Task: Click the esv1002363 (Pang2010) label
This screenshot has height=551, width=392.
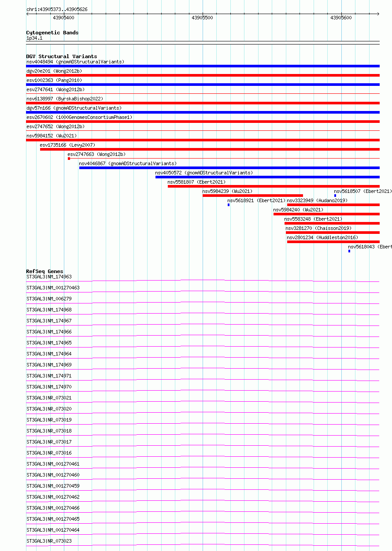Action: point(54,80)
